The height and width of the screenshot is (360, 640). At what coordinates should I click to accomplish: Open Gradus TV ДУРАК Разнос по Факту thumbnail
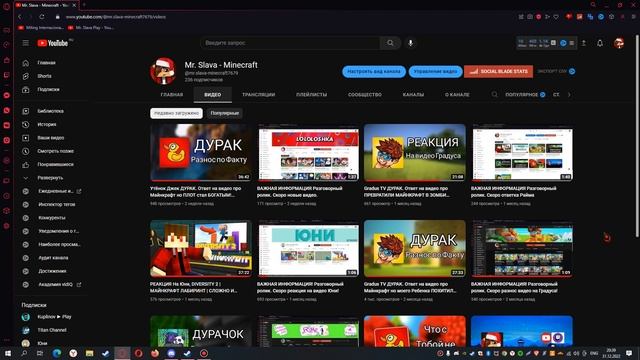click(415, 249)
